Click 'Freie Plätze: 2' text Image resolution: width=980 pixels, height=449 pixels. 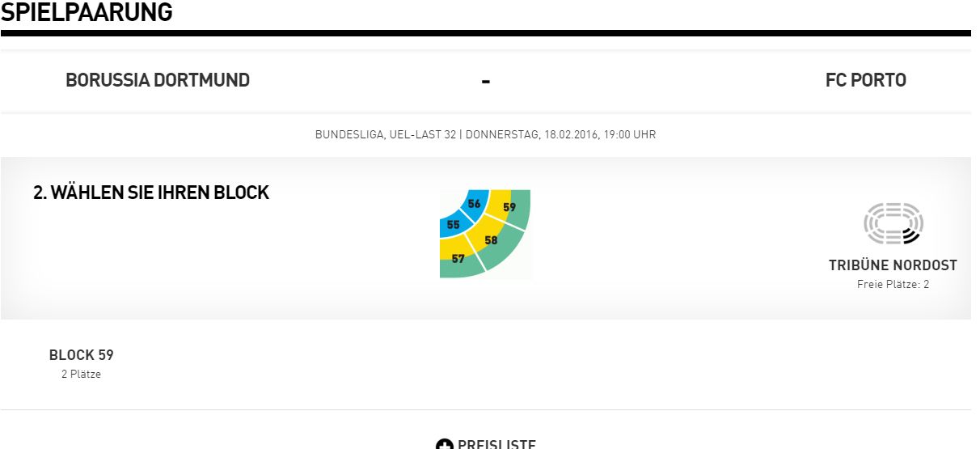893,285
